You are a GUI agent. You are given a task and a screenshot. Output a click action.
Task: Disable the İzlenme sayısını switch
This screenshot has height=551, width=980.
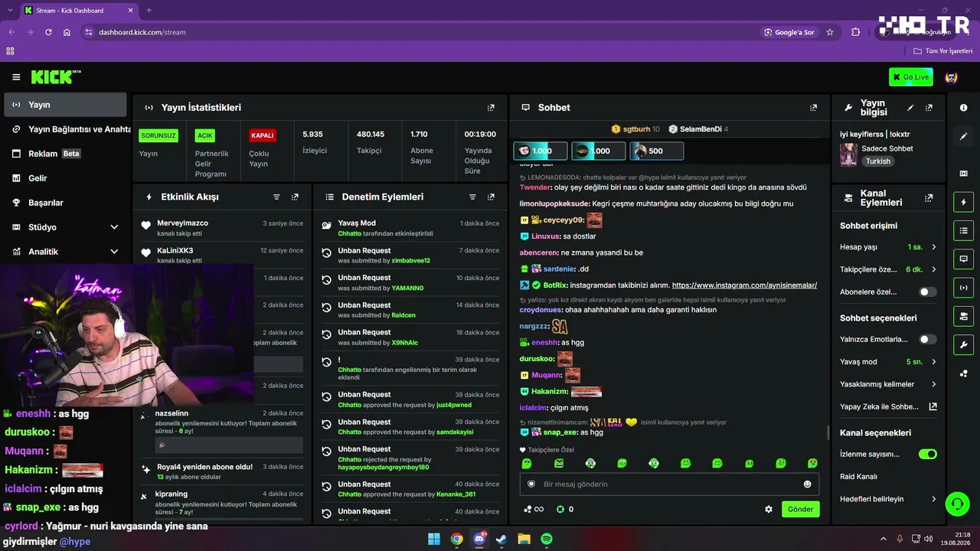pos(927,454)
